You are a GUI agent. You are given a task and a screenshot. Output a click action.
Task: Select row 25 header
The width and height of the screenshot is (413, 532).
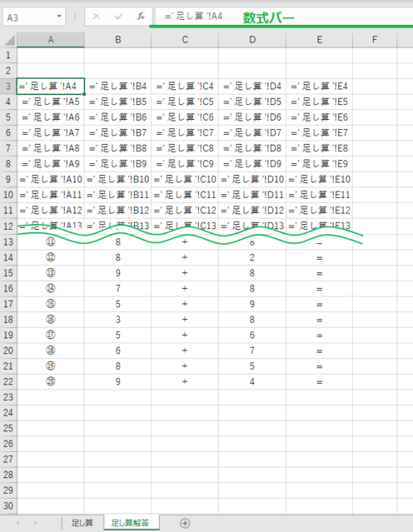coord(8,428)
